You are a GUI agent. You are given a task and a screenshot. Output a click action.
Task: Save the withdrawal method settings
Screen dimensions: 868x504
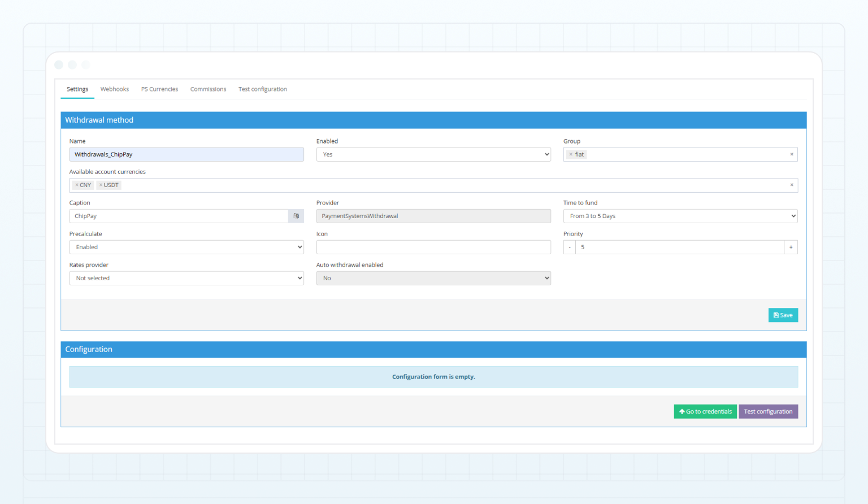tap(783, 315)
